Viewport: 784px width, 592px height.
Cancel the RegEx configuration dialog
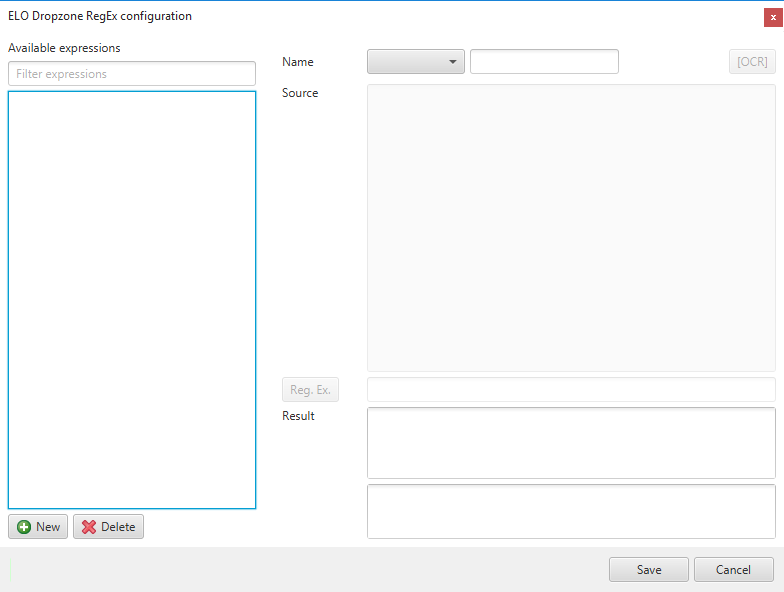(x=734, y=570)
